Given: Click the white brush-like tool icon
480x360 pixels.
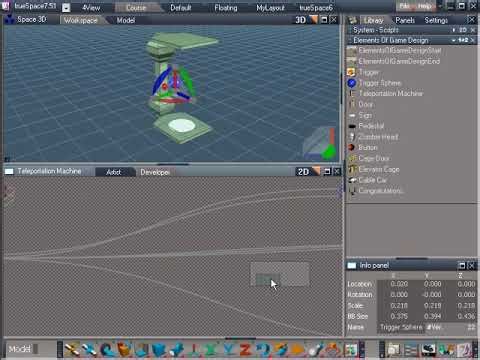Looking at the screenshot, I should pos(315,349).
